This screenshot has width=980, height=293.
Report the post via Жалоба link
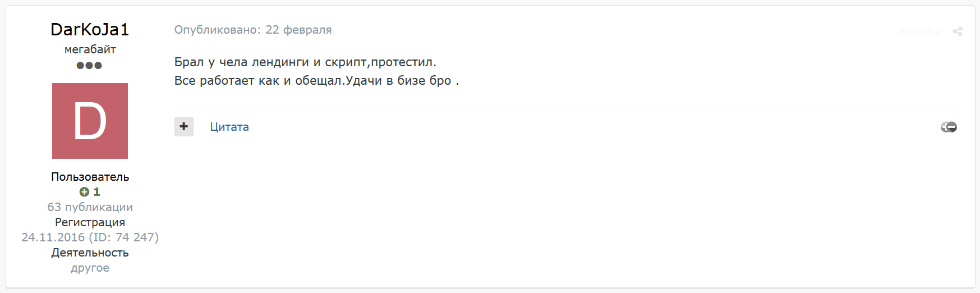click(x=918, y=31)
